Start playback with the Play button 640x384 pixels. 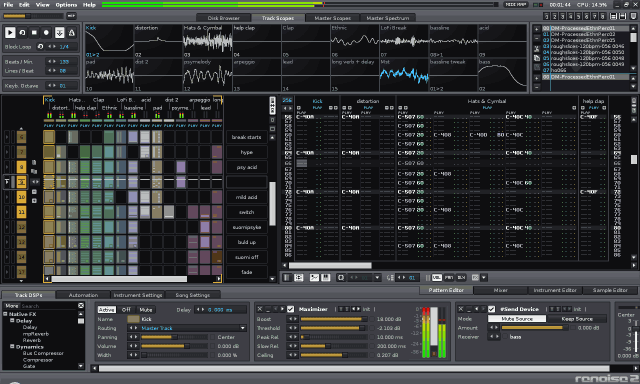pos(10,33)
